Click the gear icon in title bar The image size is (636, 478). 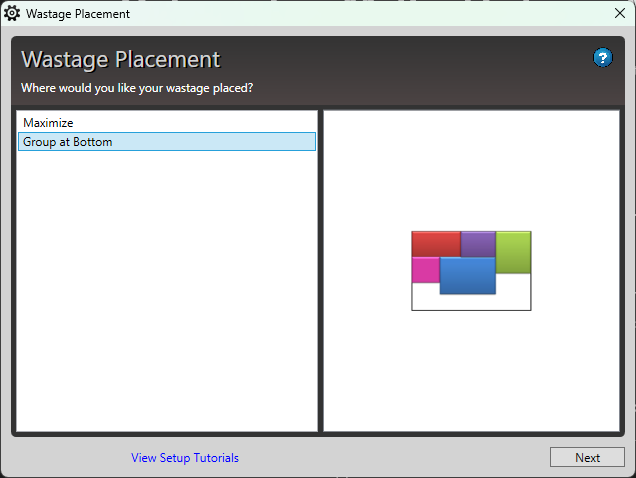12,13
